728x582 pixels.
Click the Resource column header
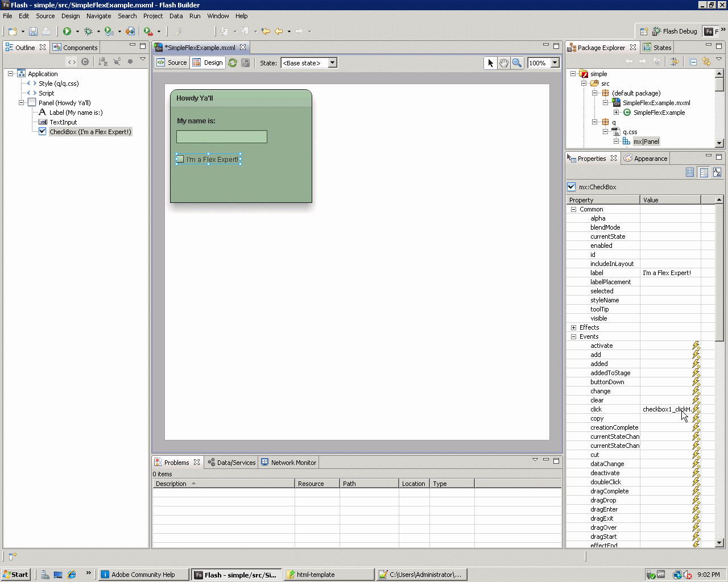(317, 484)
